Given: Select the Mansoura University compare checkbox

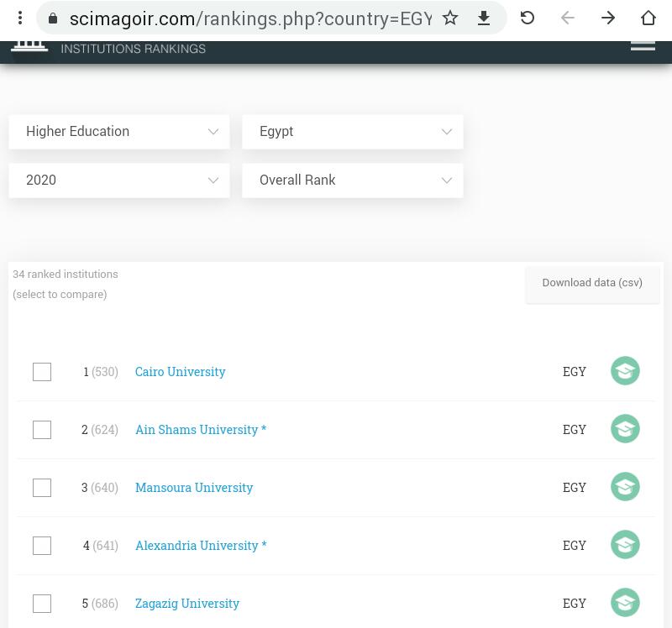Looking at the screenshot, I should (x=42, y=488).
